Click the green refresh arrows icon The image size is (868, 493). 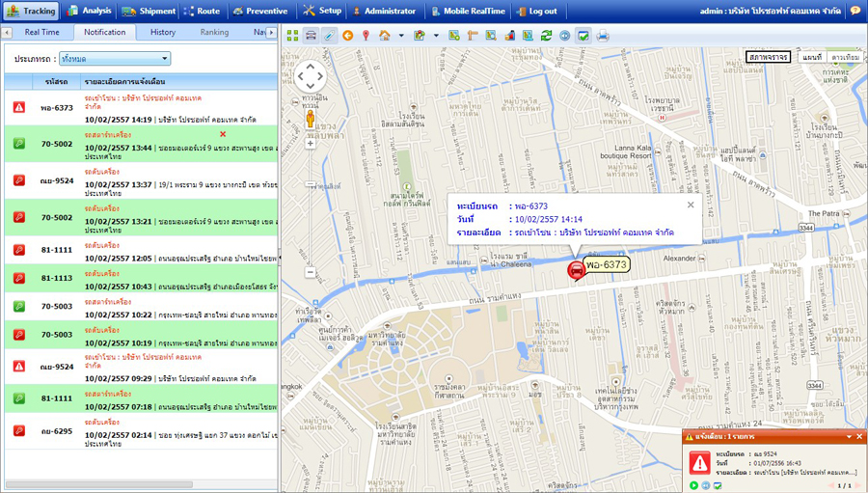[547, 36]
